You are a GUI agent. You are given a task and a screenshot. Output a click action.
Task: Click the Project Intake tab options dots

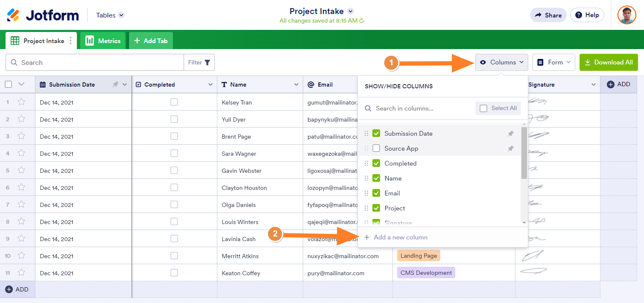click(x=70, y=41)
